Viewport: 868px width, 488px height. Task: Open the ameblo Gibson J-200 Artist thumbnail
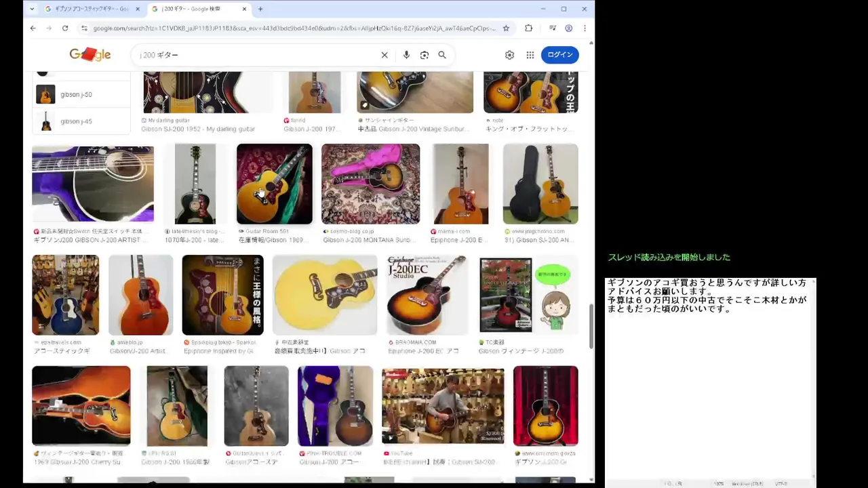pyautogui.click(x=140, y=295)
